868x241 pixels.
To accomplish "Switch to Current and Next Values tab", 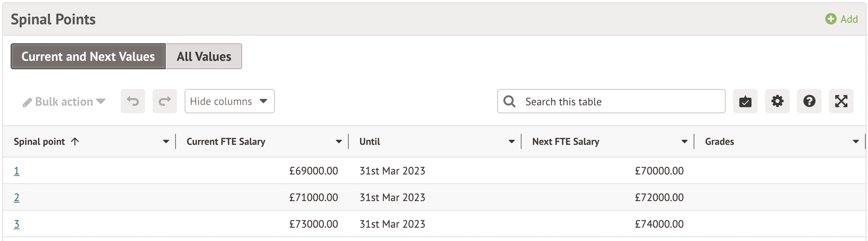I will click(88, 56).
